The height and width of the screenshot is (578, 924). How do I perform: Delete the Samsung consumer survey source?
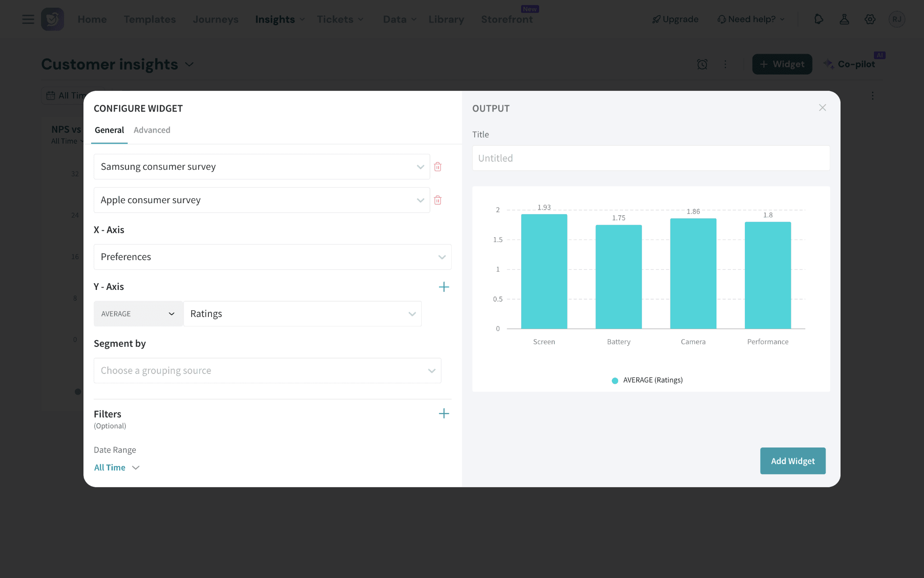click(438, 167)
